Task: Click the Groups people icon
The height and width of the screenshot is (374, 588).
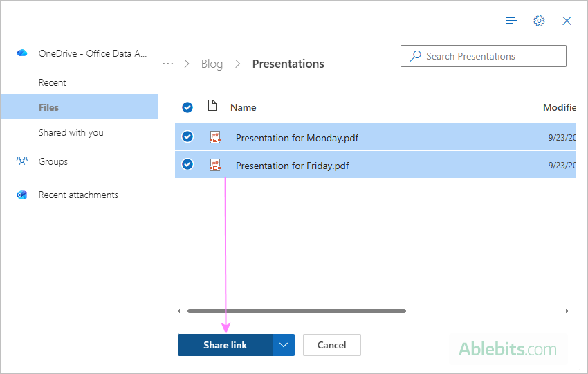Action: point(22,161)
